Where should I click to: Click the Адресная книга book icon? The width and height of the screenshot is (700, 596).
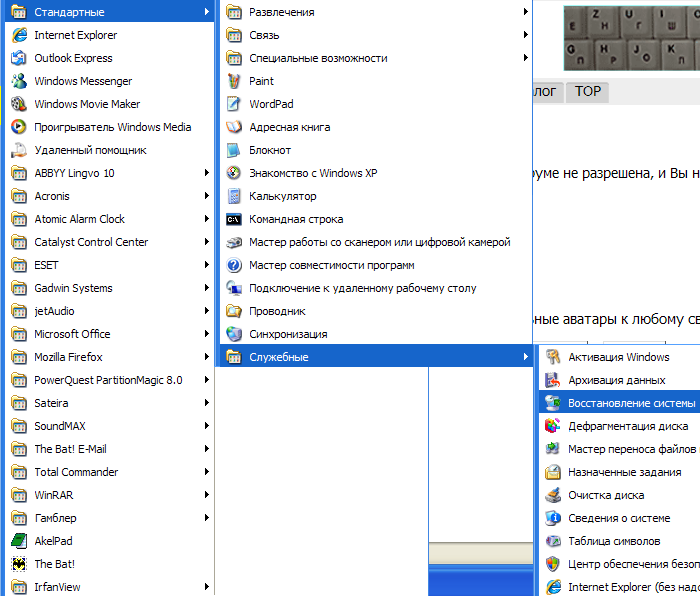[x=234, y=127]
